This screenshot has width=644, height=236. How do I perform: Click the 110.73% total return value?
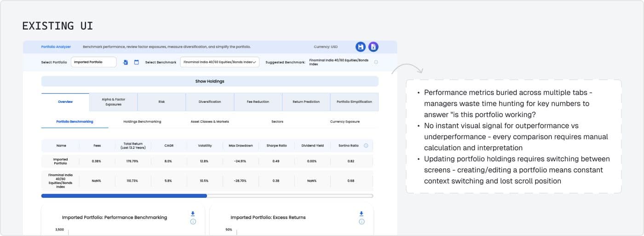(x=133, y=181)
